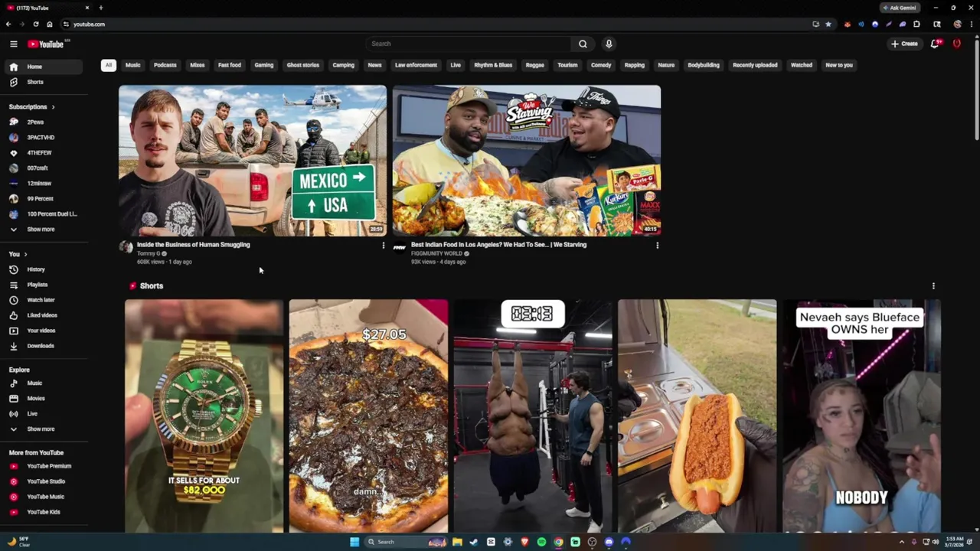Image resolution: width=980 pixels, height=551 pixels.
Task: Click the search magnifier button
Action: pyautogui.click(x=583, y=44)
